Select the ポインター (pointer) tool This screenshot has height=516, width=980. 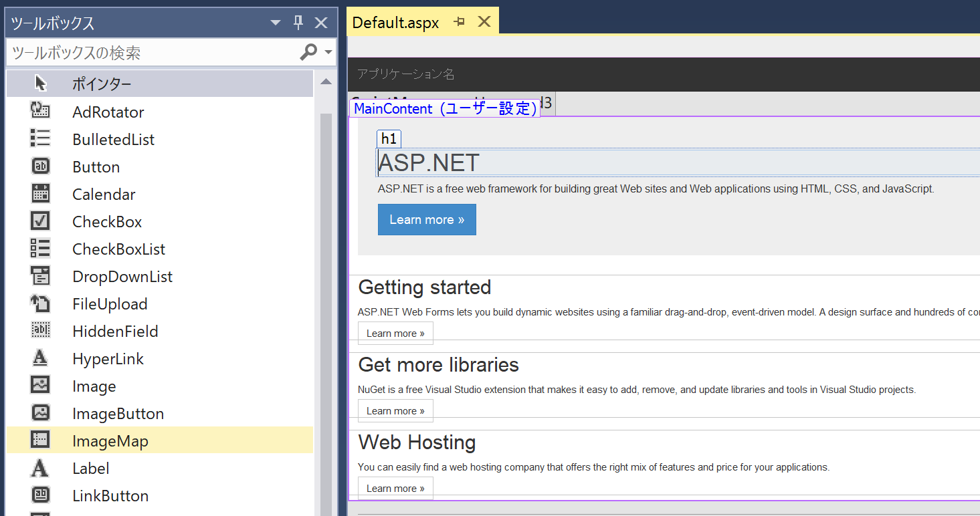click(x=102, y=84)
